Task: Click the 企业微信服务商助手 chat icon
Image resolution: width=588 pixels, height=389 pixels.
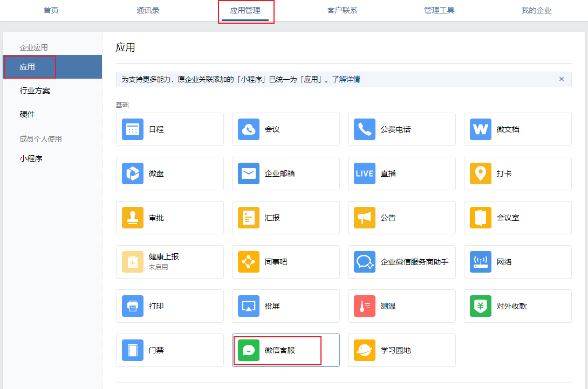Action: [x=365, y=262]
